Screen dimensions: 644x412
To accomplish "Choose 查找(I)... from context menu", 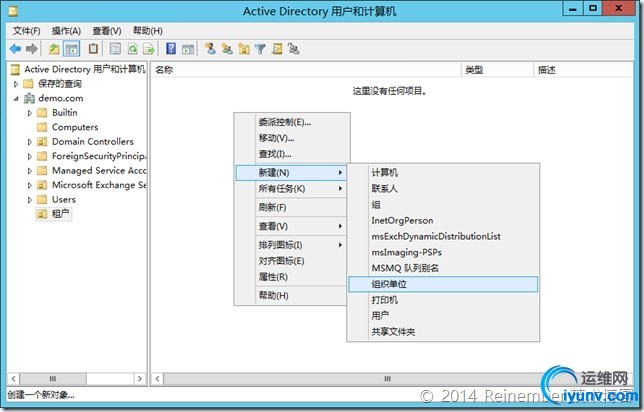I will point(291,154).
